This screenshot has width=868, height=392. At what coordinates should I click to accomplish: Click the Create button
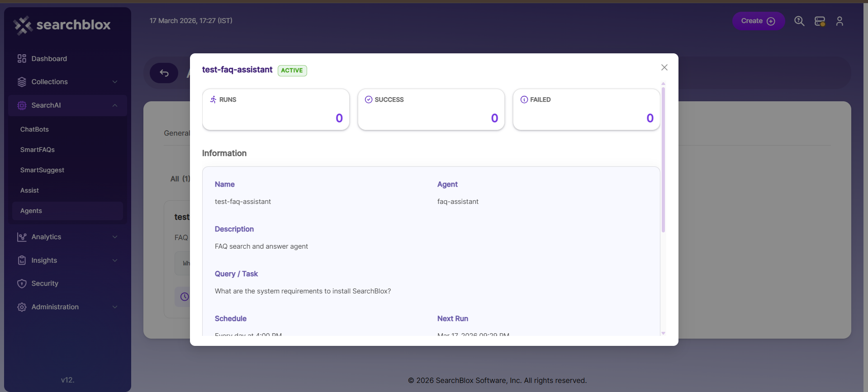pos(759,21)
